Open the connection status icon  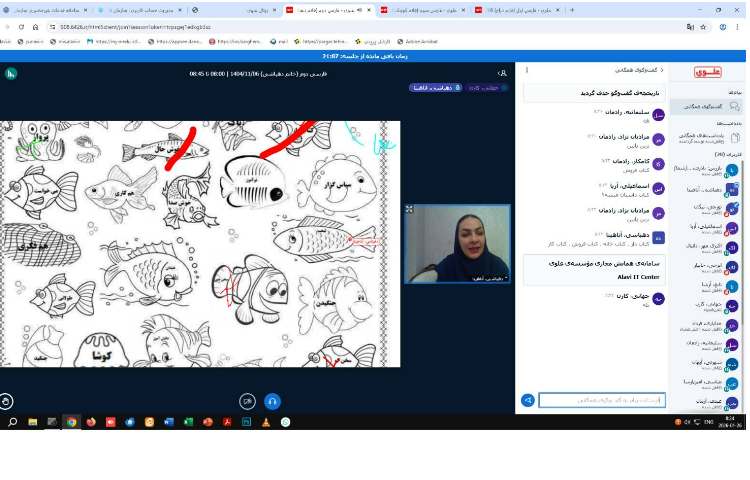coord(11,74)
